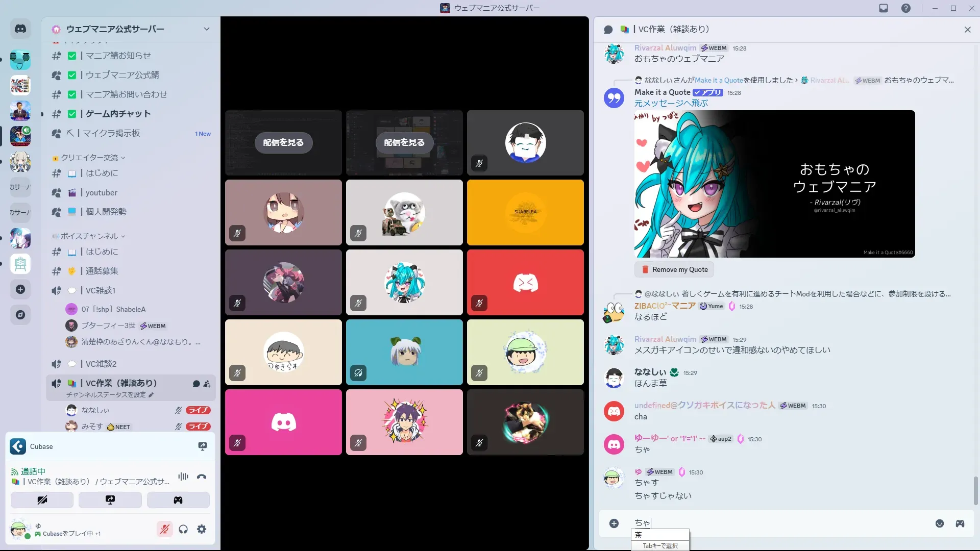Collapse the ボイスチャンネル category
This screenshot has width=980, height=551.
pyautogui.click(x=89, y=236)
